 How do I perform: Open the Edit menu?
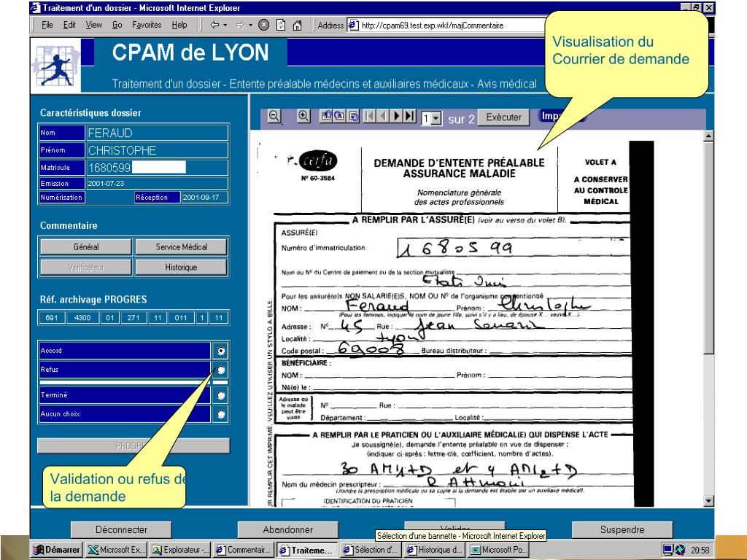69,25
